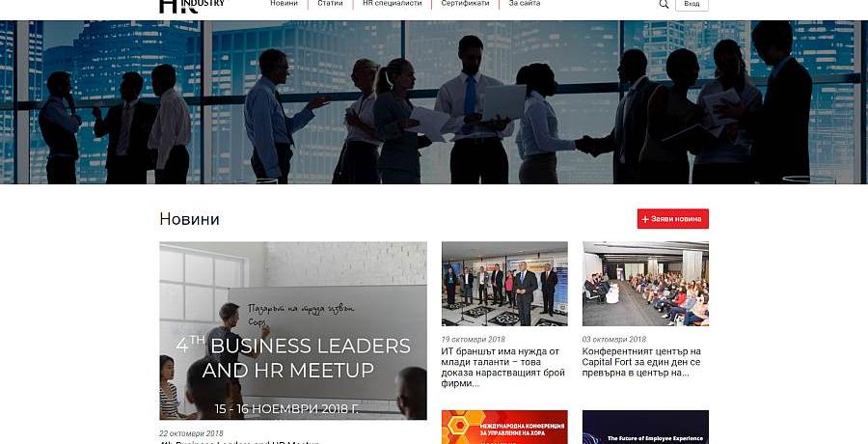
Task: Open the Статии menu item
Action: coord(330,3)
